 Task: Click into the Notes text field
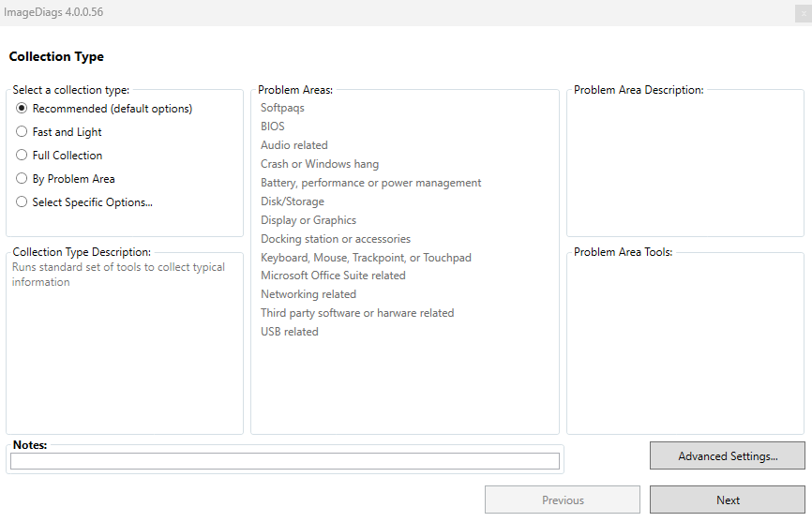[x=284, y=461]
